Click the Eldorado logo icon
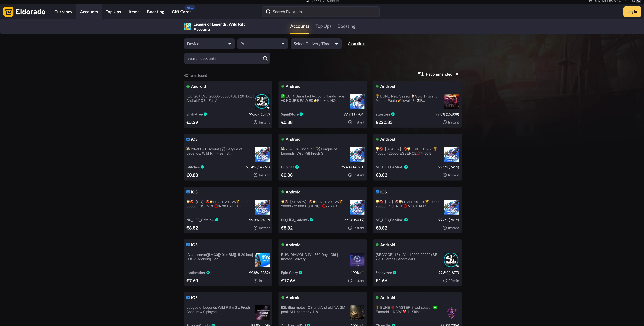 [x=8, y=12]
